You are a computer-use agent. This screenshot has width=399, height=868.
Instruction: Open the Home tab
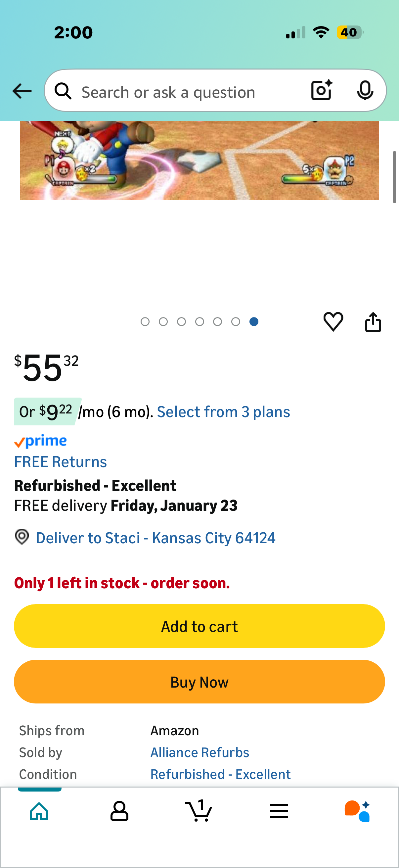(x=39, y=811)
